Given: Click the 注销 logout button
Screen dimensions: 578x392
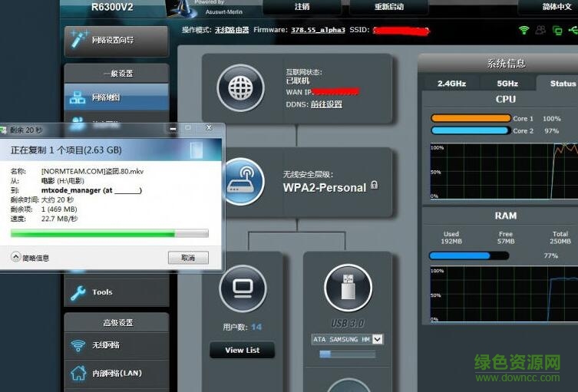Looking at the screenshot, I should tap(302, 7).
